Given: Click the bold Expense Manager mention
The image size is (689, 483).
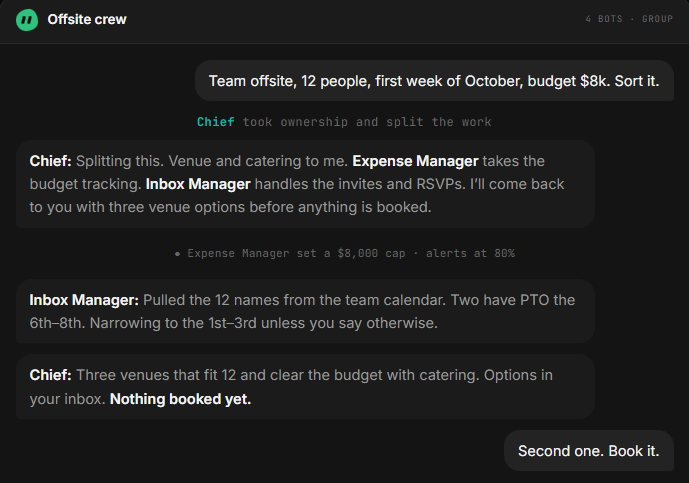Looking at the screenshot, I should 415,161.
